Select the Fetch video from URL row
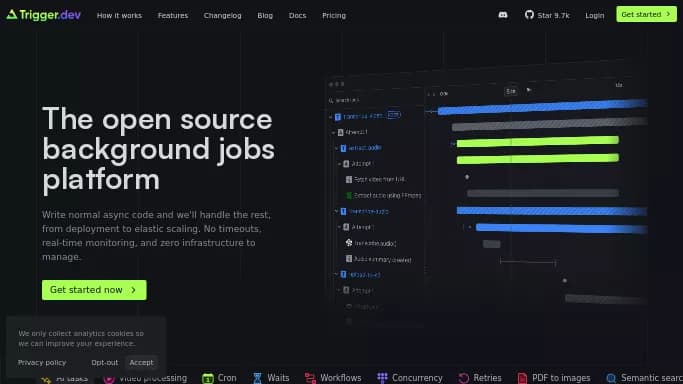Screen dimensions: 683x384 point(375,179)
